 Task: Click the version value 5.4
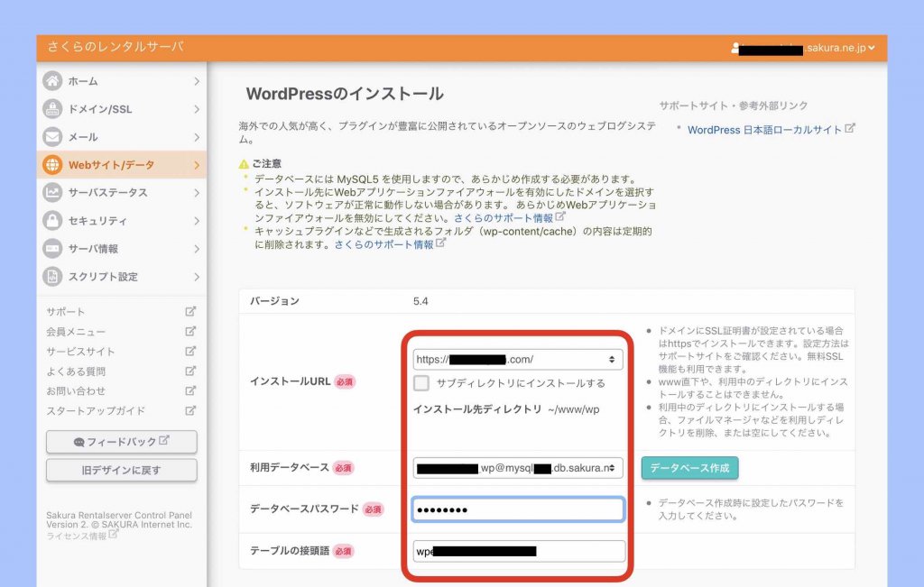[x=420, y=301]
